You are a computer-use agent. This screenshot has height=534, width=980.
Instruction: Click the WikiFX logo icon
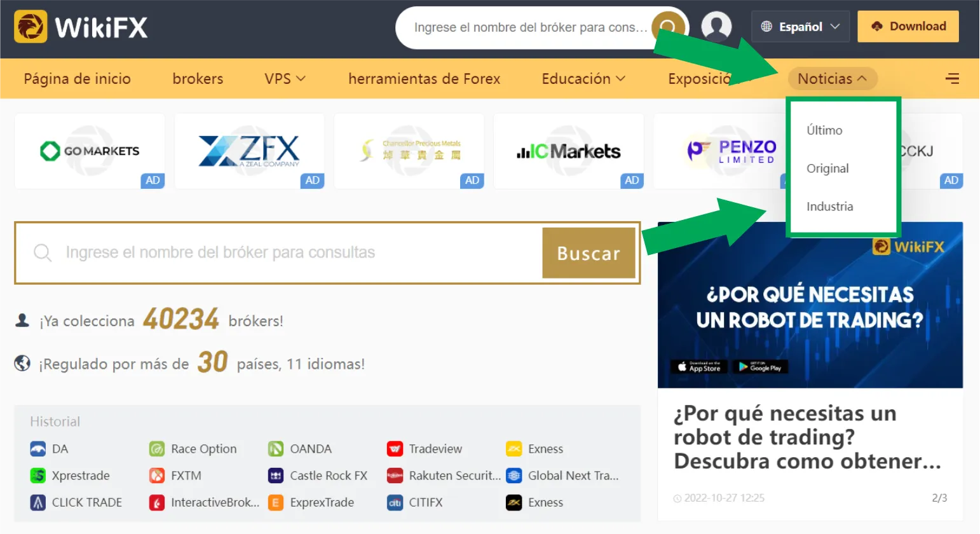coord(31,27)
